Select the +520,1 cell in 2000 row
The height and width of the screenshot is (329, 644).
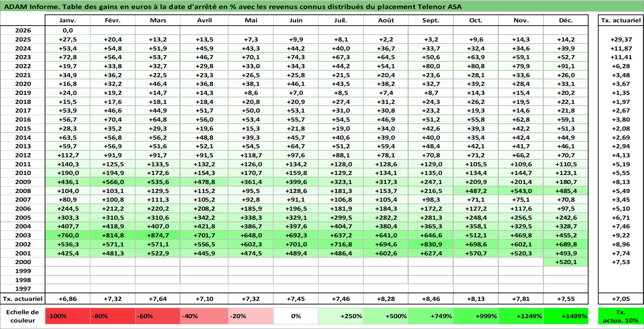click(x=566, y=262)
